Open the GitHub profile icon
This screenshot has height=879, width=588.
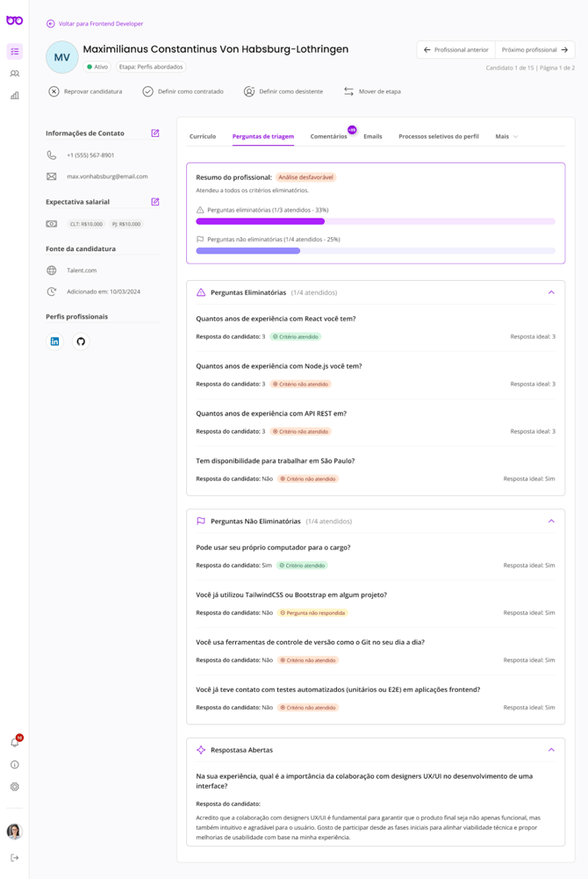[x=81, y=342]
